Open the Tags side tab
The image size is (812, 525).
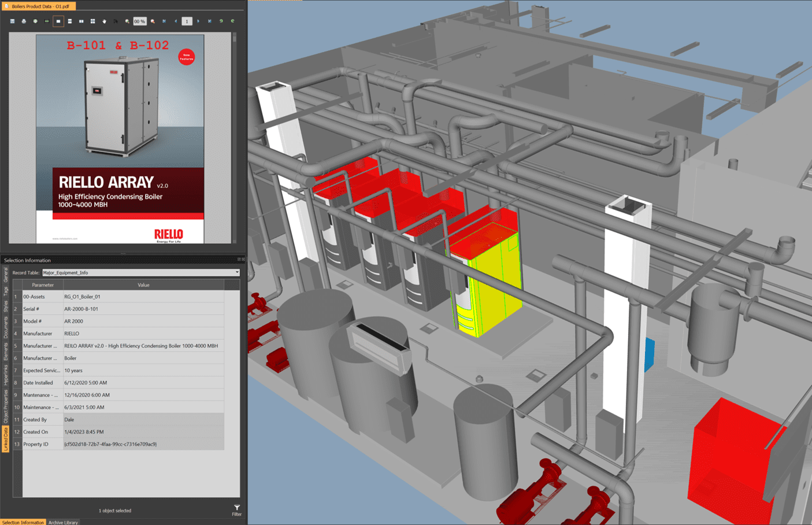click(6, 291)
